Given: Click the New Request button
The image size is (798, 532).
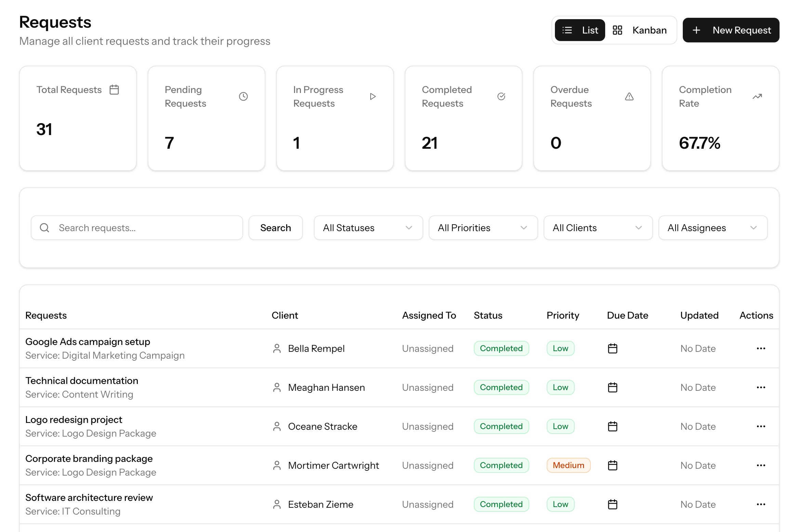Looking at the screenshot, I should (731, 30).
